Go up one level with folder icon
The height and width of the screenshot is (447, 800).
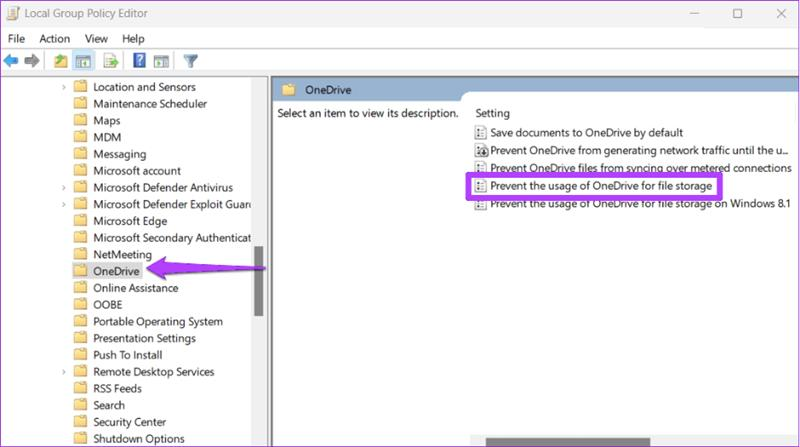[x=61, y=61]
